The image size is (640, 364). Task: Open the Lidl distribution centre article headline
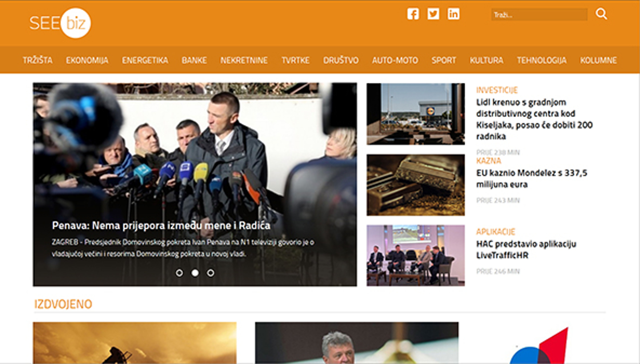[x=534, y=119]
